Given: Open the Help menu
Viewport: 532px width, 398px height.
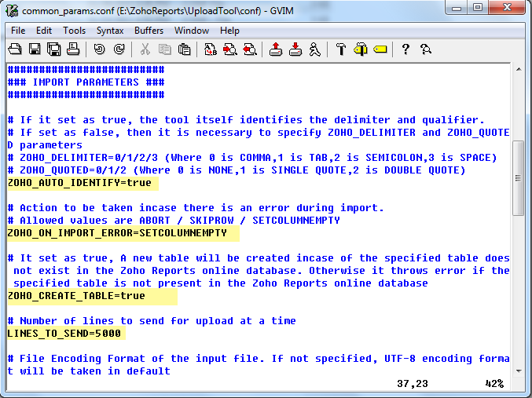Looking at the screenshot, I should click(x=229, y=31).
